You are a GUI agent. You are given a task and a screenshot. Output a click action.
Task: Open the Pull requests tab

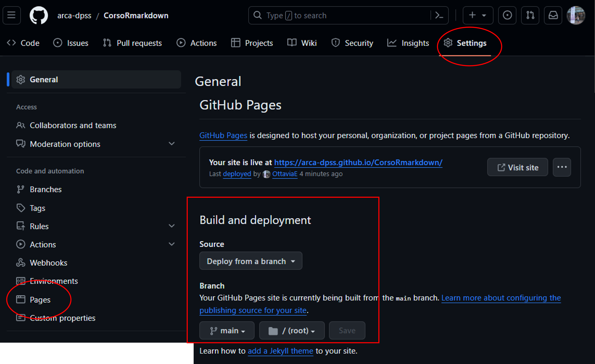132,43
